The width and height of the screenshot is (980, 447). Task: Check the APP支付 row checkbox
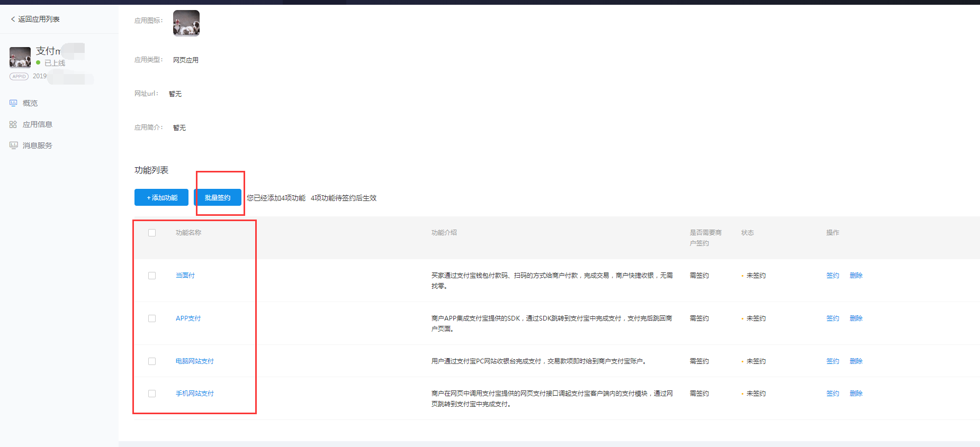(152, 318)
